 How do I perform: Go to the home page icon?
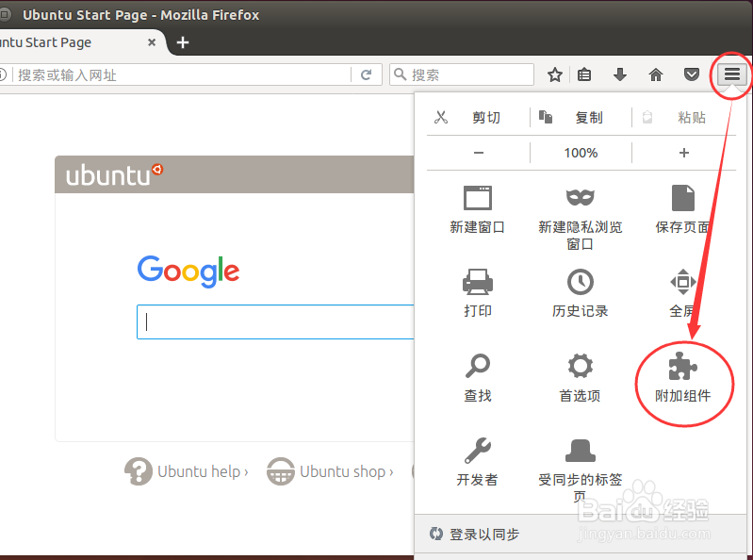click(x=656, y=74)
